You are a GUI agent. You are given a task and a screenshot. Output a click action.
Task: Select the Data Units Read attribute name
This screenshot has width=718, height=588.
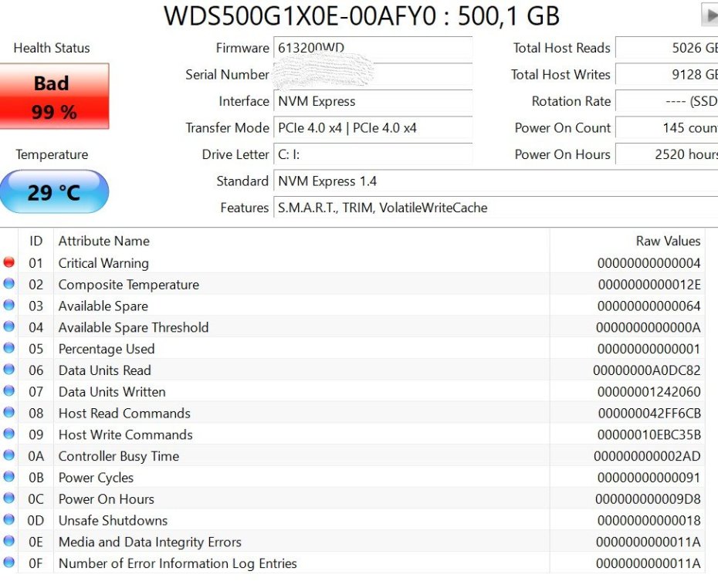tap(104, 370)
